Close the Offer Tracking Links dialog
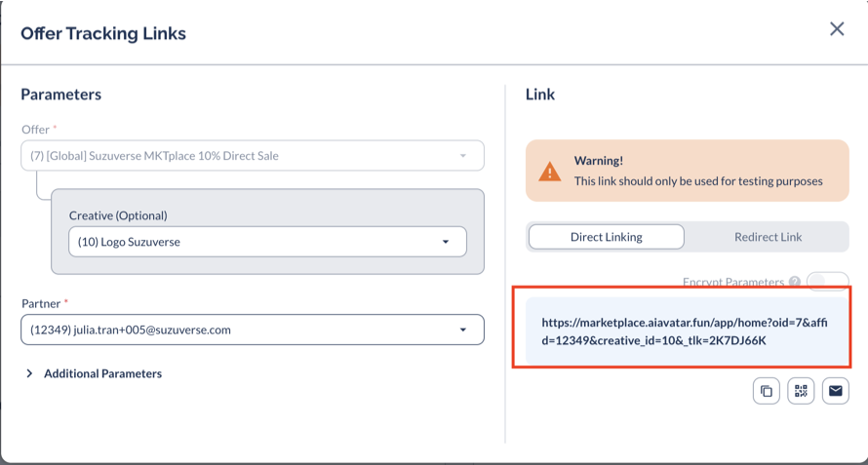The width and height of the screenshot is (868, 465). 837,29
